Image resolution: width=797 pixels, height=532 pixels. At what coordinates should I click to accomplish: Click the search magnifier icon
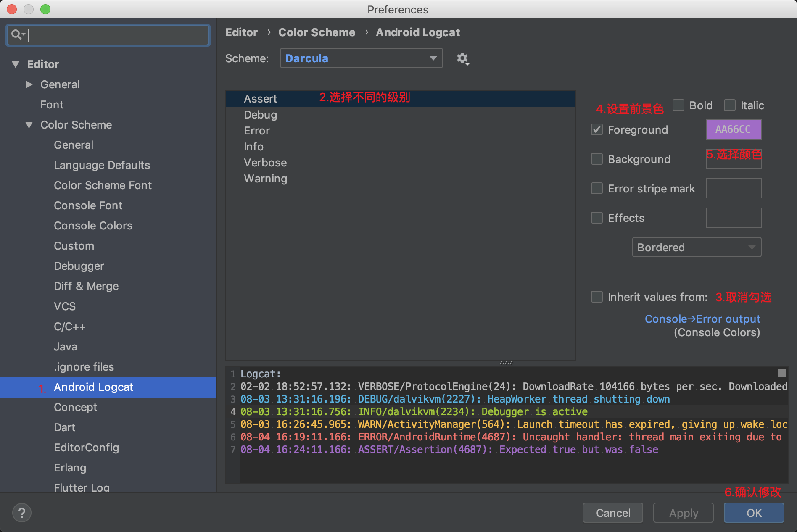coord(18,35)
